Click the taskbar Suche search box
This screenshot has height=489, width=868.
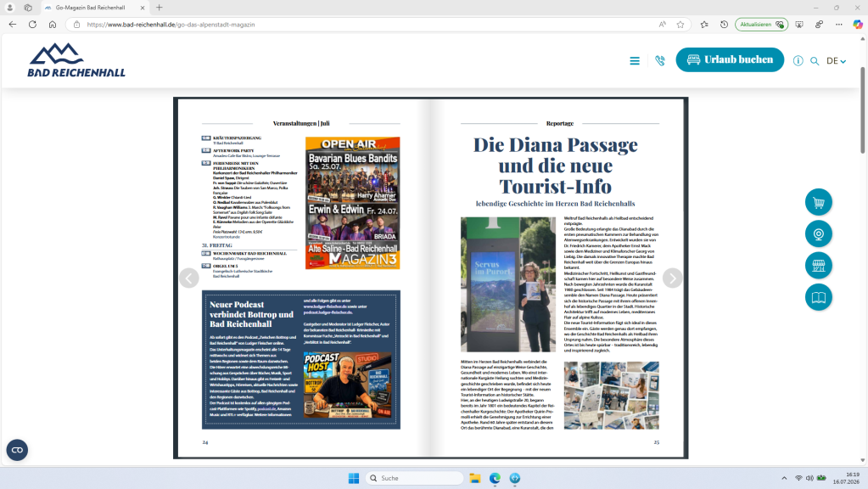pos(414,478)
